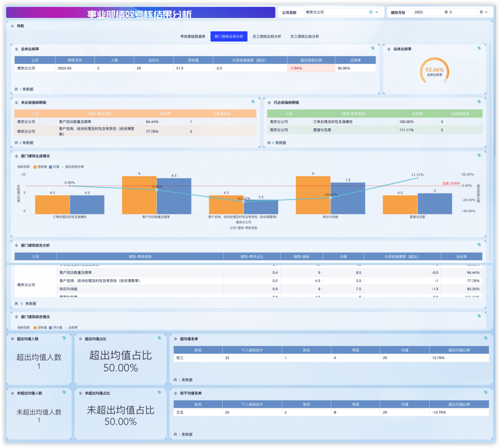500x448 pixels.
Task: Toggle the 超出目标比例 line legend
Action: pos(73,166)
